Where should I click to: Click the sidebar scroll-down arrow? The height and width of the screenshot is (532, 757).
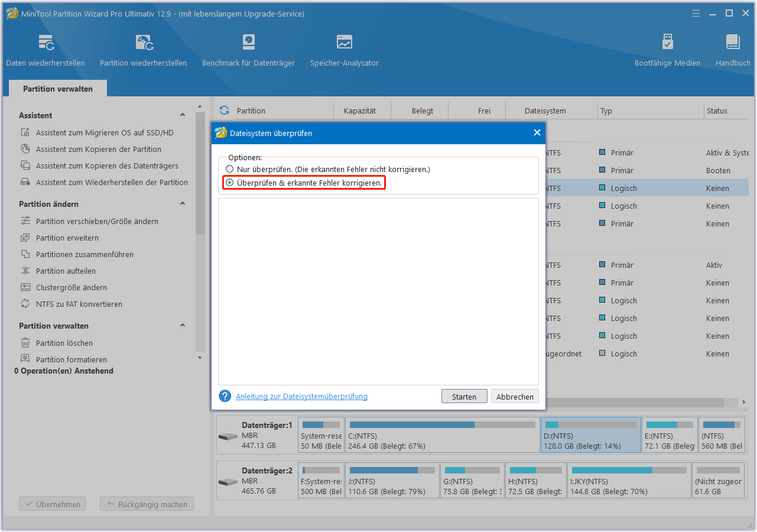[x=200, y=358]
